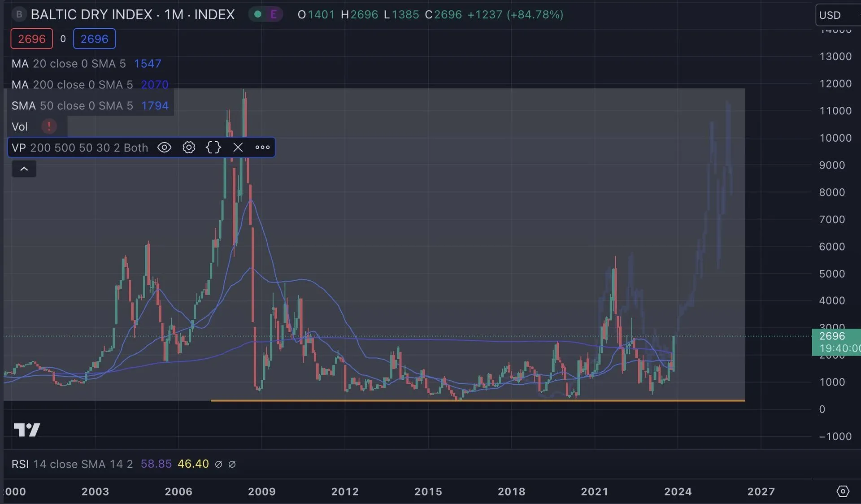Open the BALTIC DRY INDEX symbol title
861x504 pixels.
point(133,14)
